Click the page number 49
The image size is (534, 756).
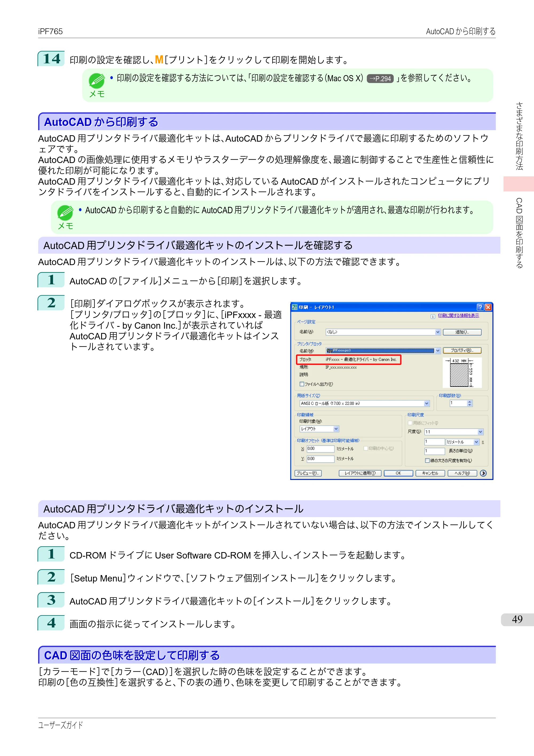click(x=517, y=619)
